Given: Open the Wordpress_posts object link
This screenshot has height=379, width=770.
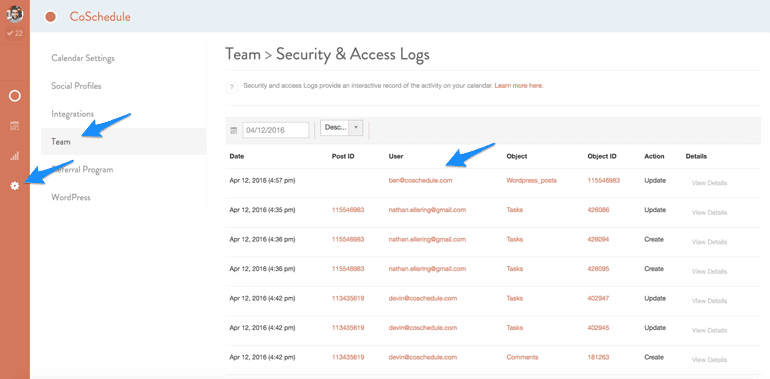Looking at the screenshot, I should pyautogui.click(x=532, y=180).
